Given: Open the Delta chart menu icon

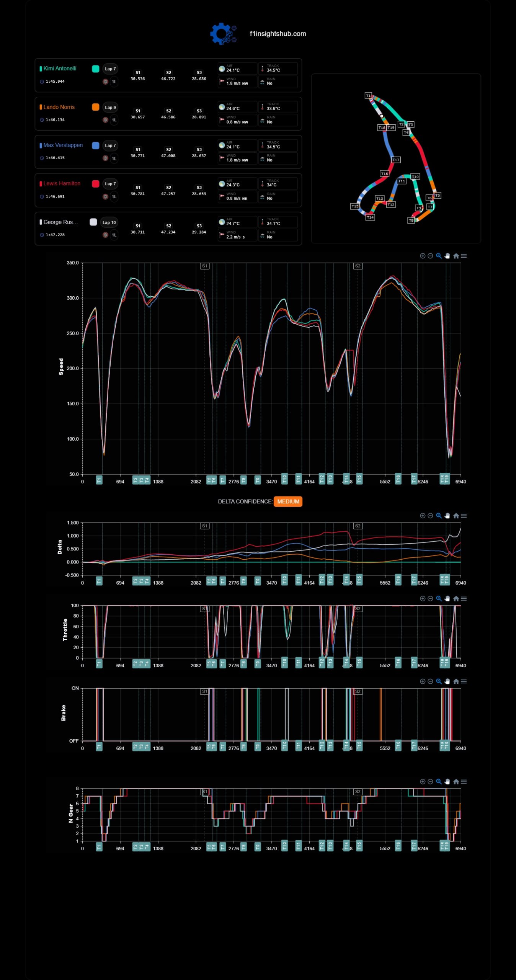Looking at the screenshot, I should click(x=464, y=516).
